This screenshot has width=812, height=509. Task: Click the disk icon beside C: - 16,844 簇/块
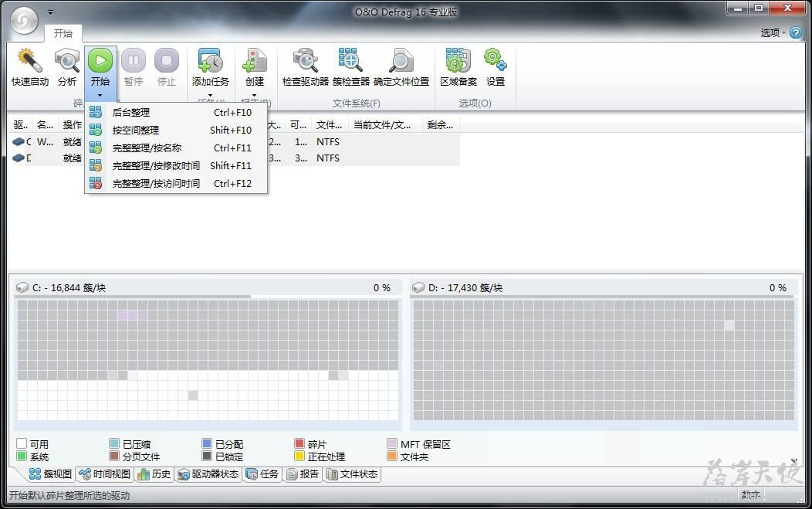tap(22, 287)
